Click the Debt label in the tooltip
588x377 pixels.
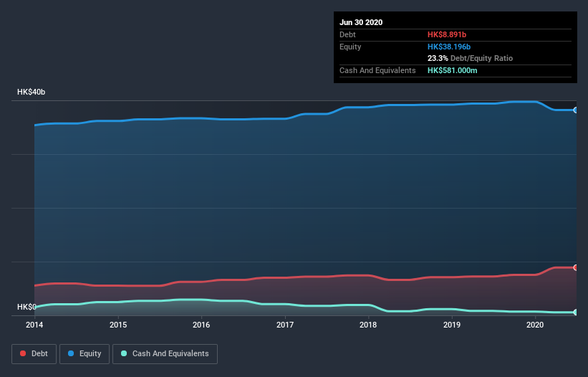[347, 34]
